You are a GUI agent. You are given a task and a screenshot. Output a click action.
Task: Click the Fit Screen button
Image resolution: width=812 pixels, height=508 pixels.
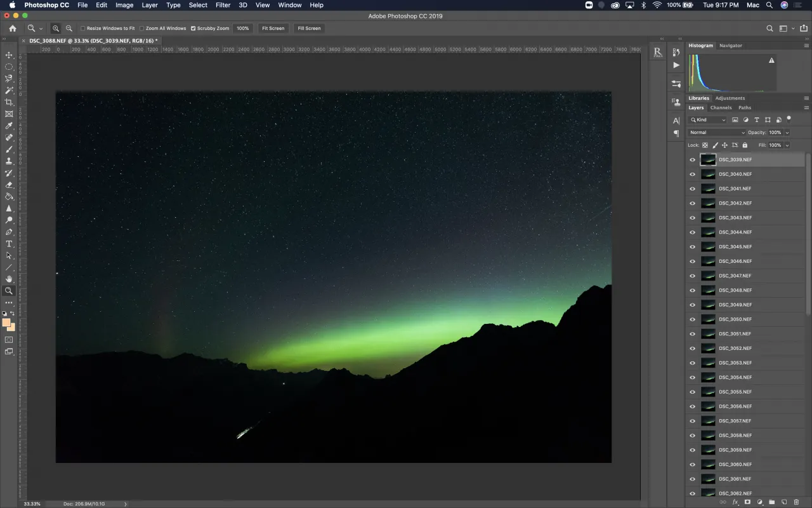pyautogui.click(x=273, y=28)
